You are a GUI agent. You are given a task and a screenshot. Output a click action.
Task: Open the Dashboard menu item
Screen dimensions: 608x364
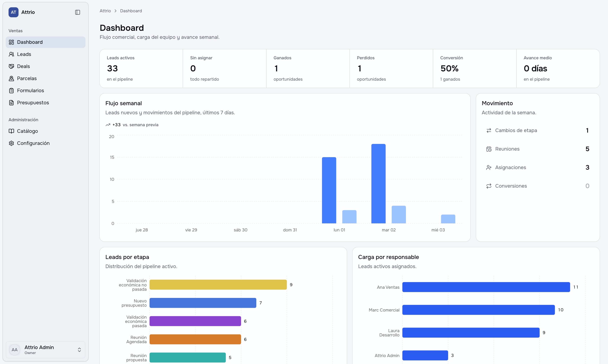[46, 42]
